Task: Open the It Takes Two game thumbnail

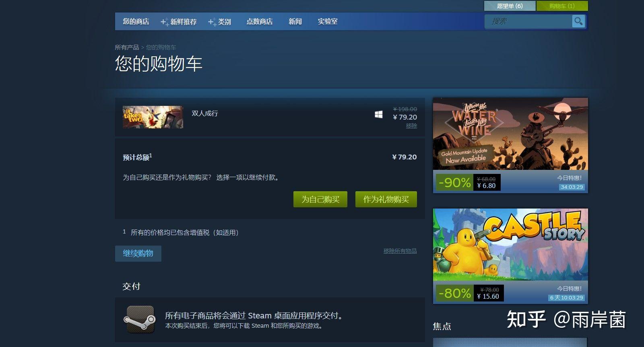Action: click(153, 117)
